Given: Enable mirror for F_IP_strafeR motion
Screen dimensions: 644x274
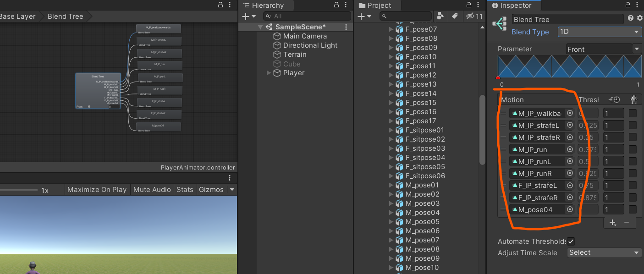Looking at the screenshot, I should [633, 197].
